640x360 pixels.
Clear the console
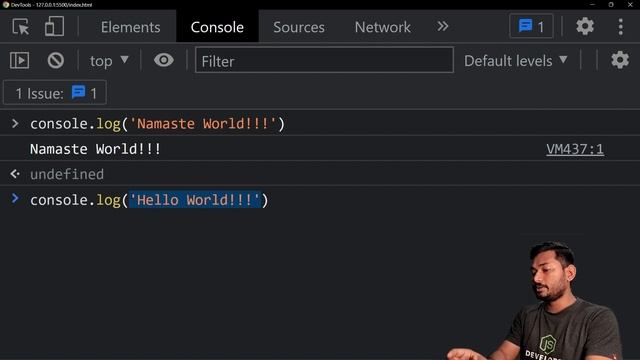56,60
